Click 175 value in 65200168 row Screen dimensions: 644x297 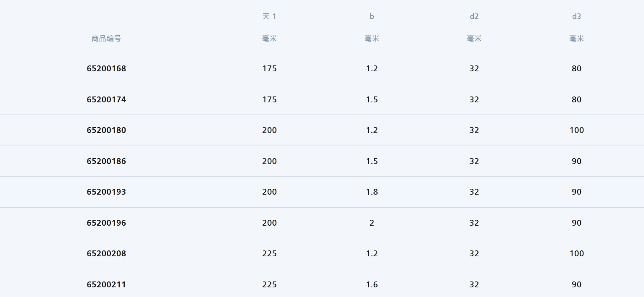(269, 68)
